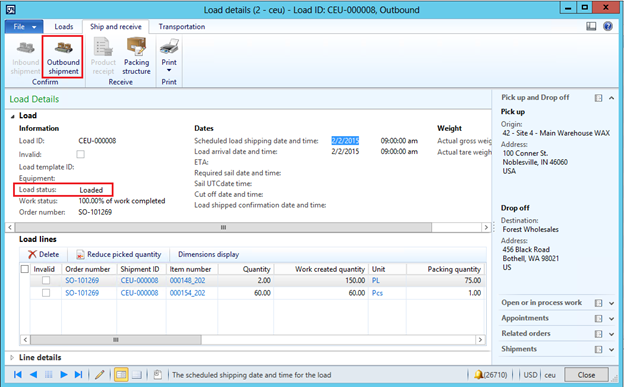Click right arrow of Load section scrollbar

click(x=486, y=227)
